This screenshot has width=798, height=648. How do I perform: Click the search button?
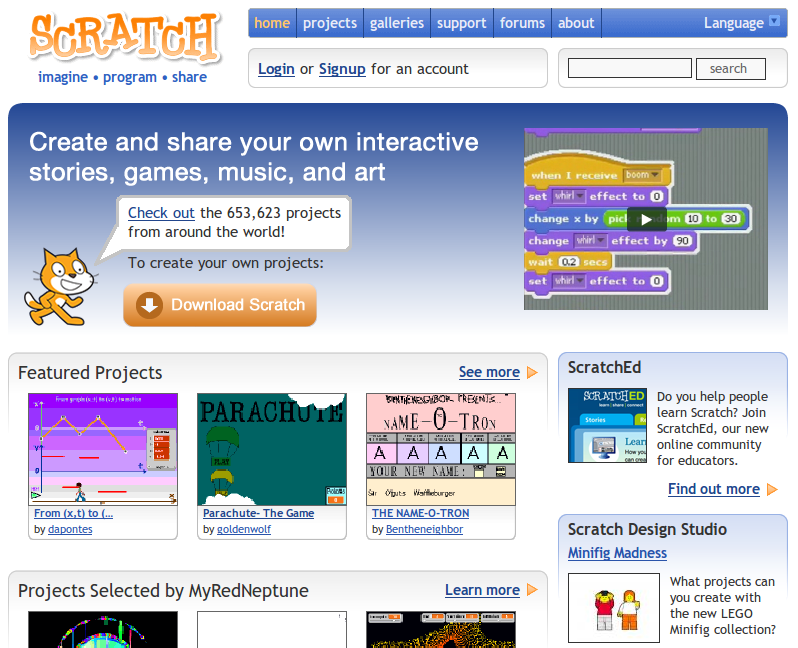(731, 69)
